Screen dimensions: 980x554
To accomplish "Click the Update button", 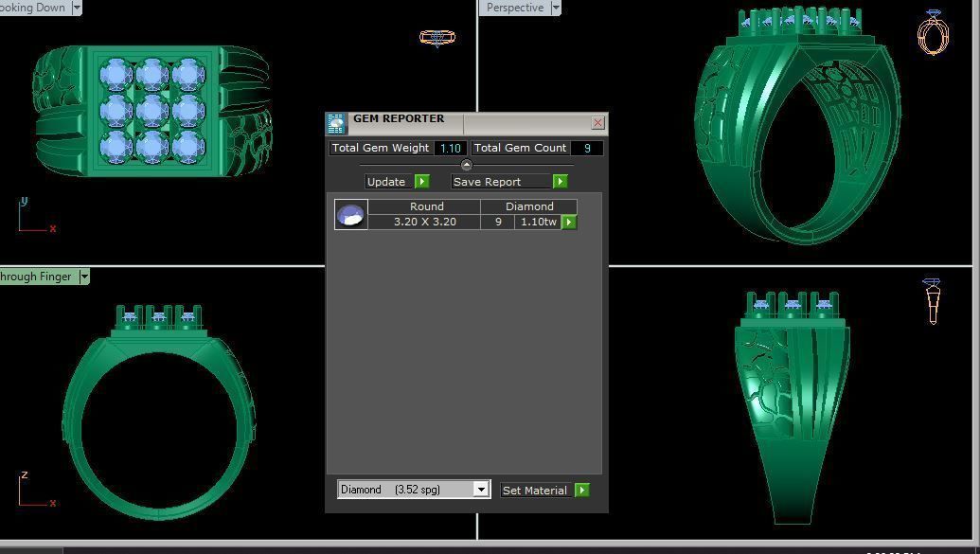I will point(389,181).
